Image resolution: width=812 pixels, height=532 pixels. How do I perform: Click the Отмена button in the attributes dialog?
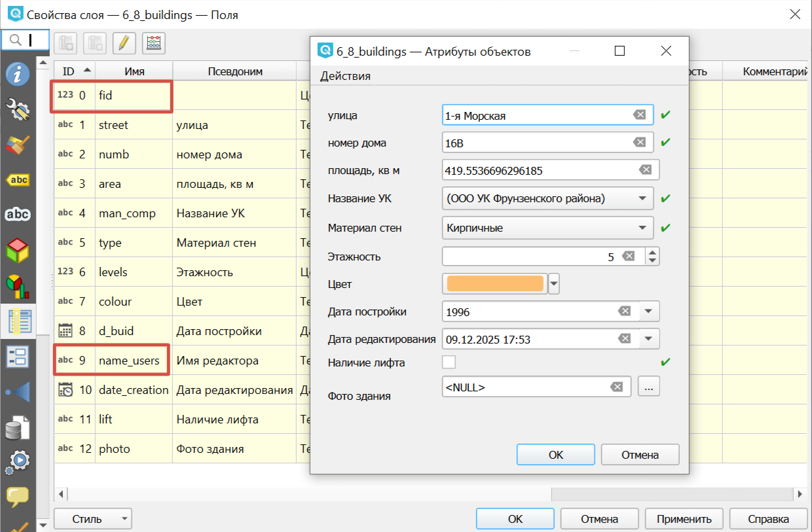(x=640, y=455)
